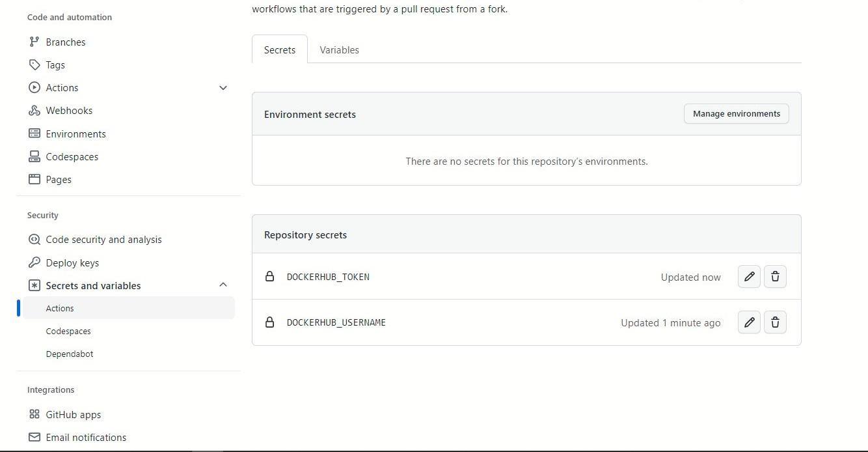Screen dimensions: 868x452
Task: Click the Deploy keys key icon
Action: 34,263
